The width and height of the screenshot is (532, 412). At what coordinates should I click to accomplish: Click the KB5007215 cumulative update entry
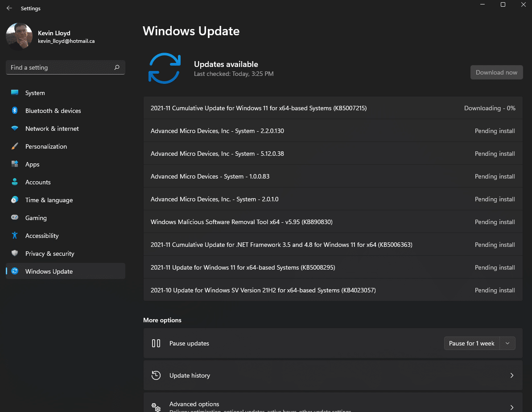point(333,108)
